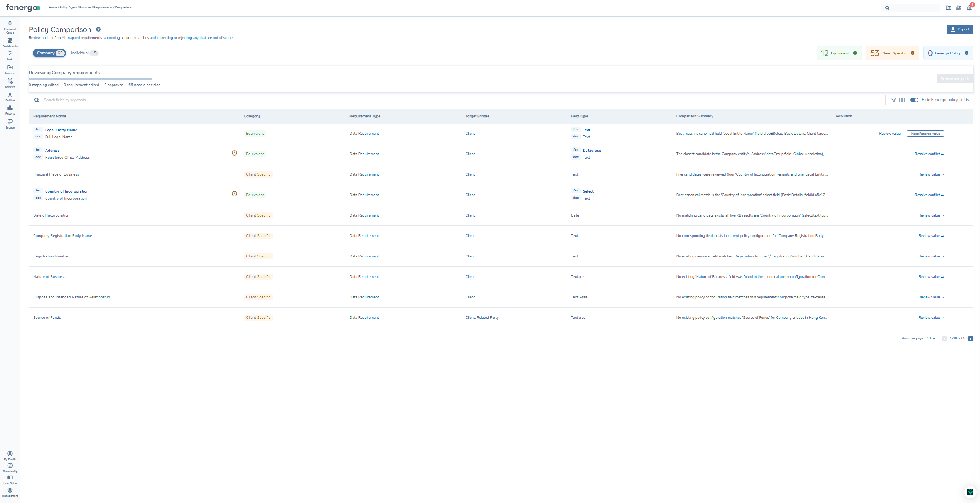Open Community sidebar icon

tap(10, 467)
